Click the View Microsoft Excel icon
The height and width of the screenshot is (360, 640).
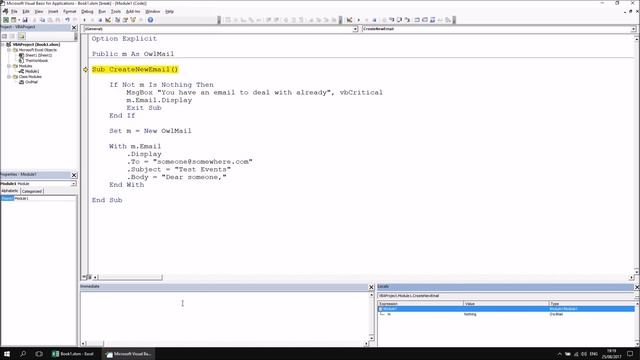pos(6,20)
